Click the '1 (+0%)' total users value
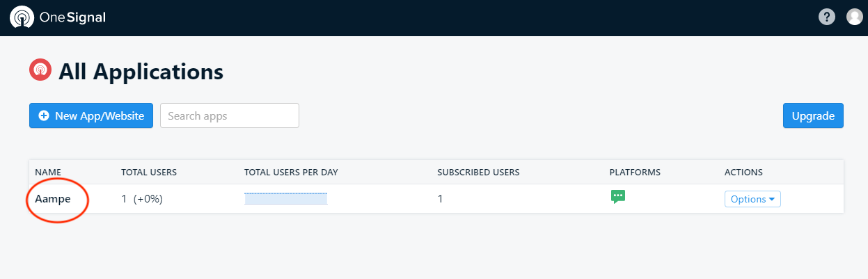The height and width of the screenshot is (279, 868). (x=142, y=199)
